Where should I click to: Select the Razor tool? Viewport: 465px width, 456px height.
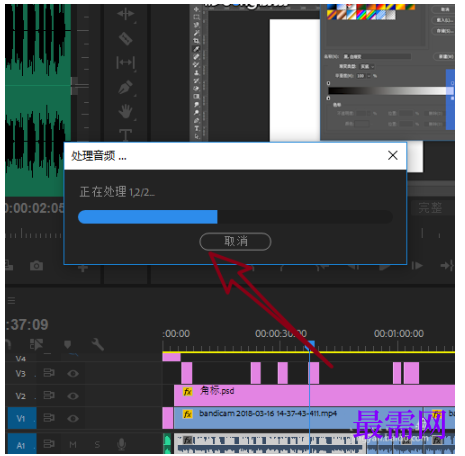click(125, 39)
